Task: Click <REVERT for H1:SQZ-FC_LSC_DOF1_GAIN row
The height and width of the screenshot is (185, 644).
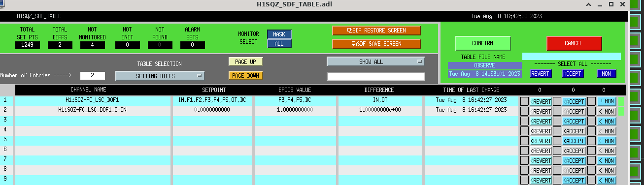Action: [541, 111]
